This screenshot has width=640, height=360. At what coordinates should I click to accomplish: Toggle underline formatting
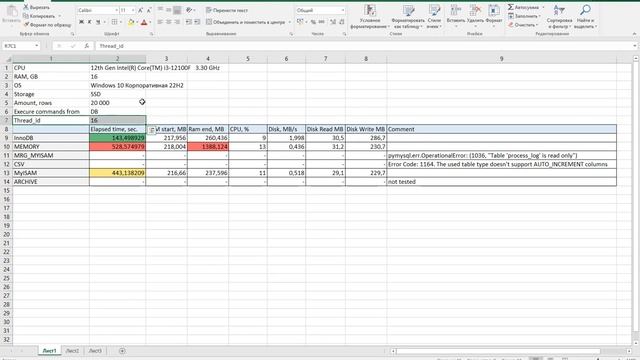click(98, 22)
